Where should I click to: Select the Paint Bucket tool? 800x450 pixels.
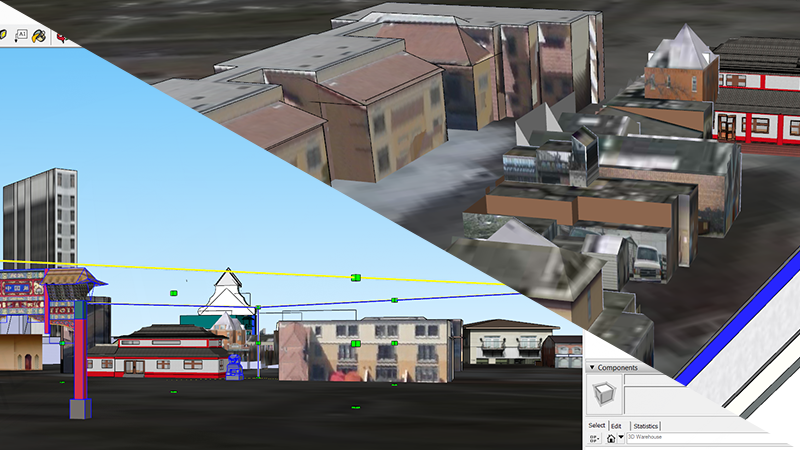click(x=40, y=35)
